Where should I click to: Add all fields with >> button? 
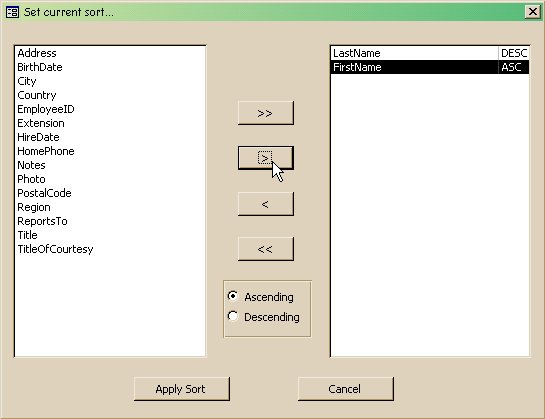point(266,113)
